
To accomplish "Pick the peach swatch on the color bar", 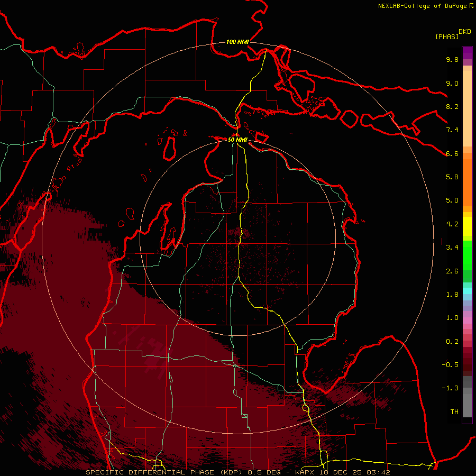I will click(467, 109).
